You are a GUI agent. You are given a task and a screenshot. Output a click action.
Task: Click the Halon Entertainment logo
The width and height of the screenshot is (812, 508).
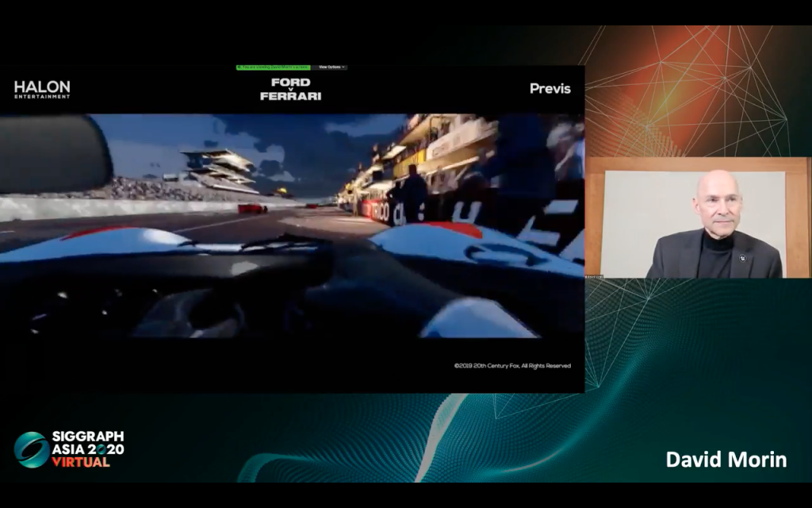(42, 89)
